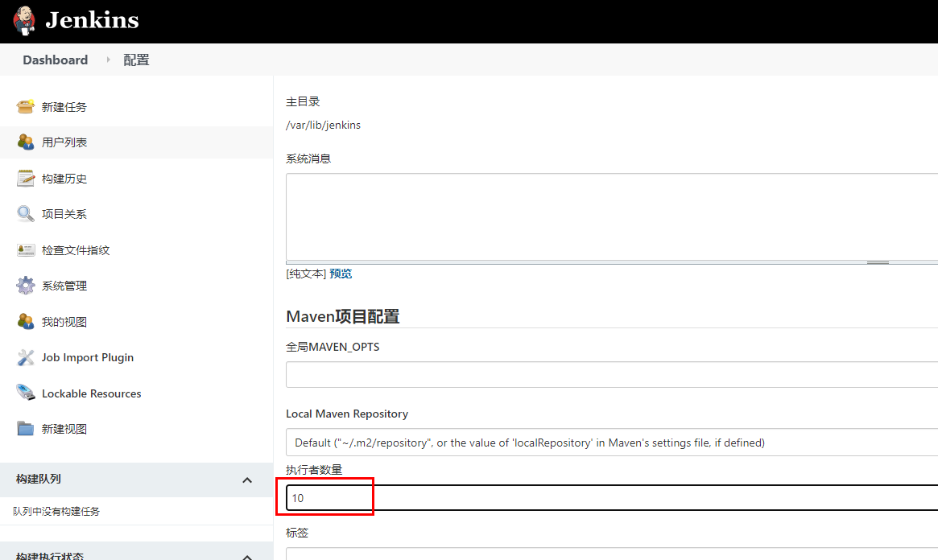Open 构建历史 sidebar entry
Image resolution: width=938 pixels, height=560 pixels.
[64, 179]
